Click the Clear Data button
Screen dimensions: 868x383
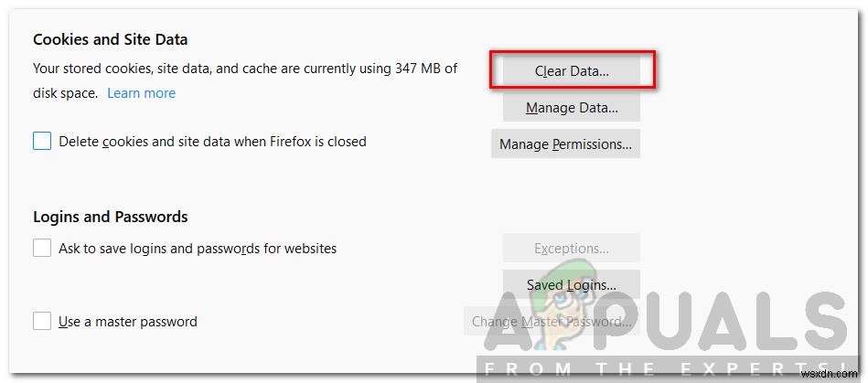click(572, 70)
